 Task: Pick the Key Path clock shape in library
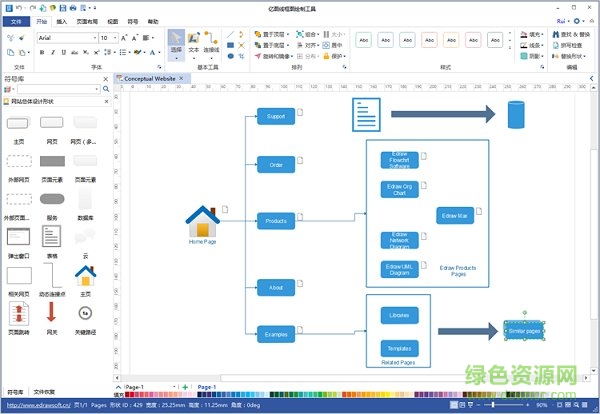pyautogui.click(x=85, y=313)
